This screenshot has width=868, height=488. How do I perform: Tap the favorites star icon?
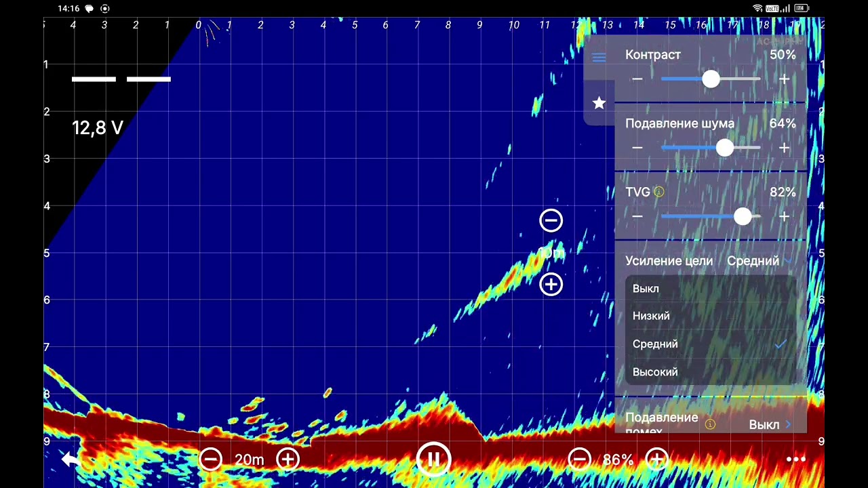pyautogui.click(x=599, y=102)
